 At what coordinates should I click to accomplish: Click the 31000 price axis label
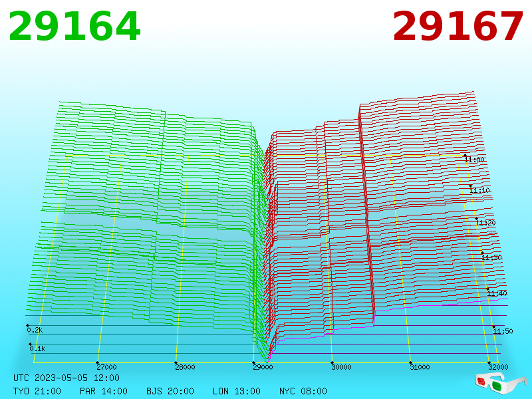(420, 367)
